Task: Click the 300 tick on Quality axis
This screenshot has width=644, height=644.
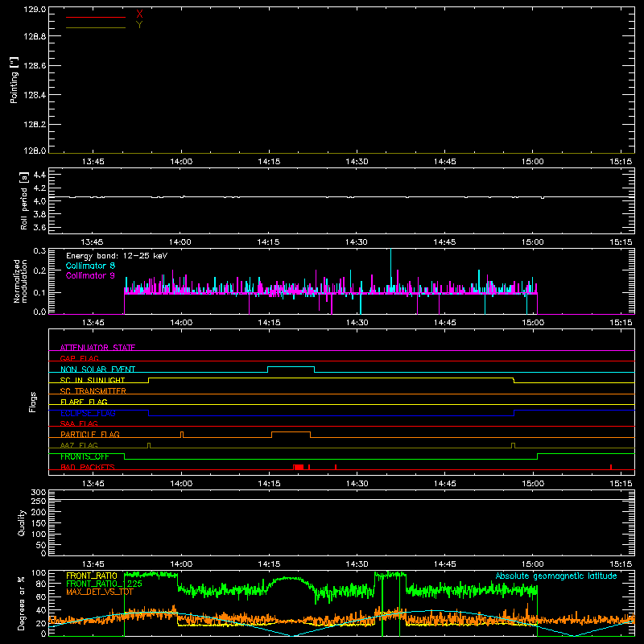Action: coord(39,493)
